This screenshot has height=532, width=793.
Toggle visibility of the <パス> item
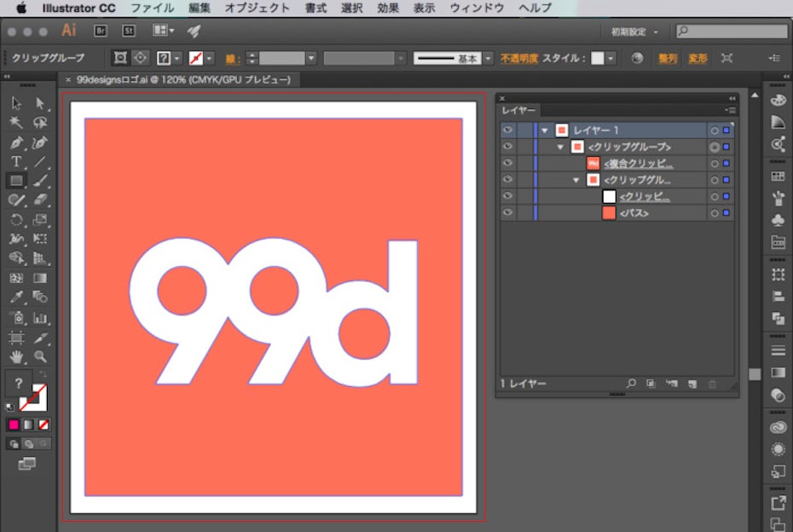click(508, 213)
